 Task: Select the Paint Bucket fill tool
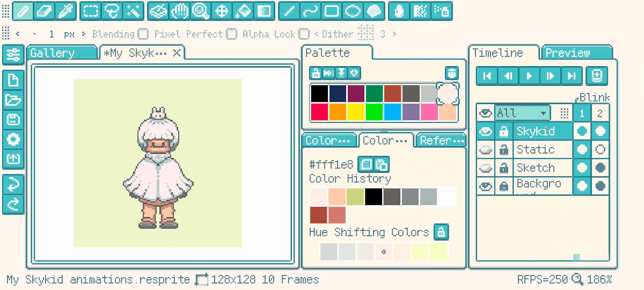pos(243,11)
